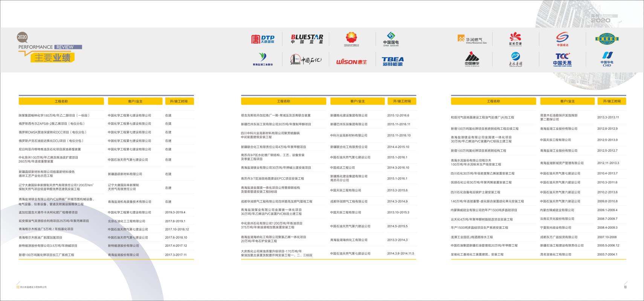
Task: Select the 青海格尔木炼油厂航煤加氢项目 entry
Action: click(x=41, y=238)
